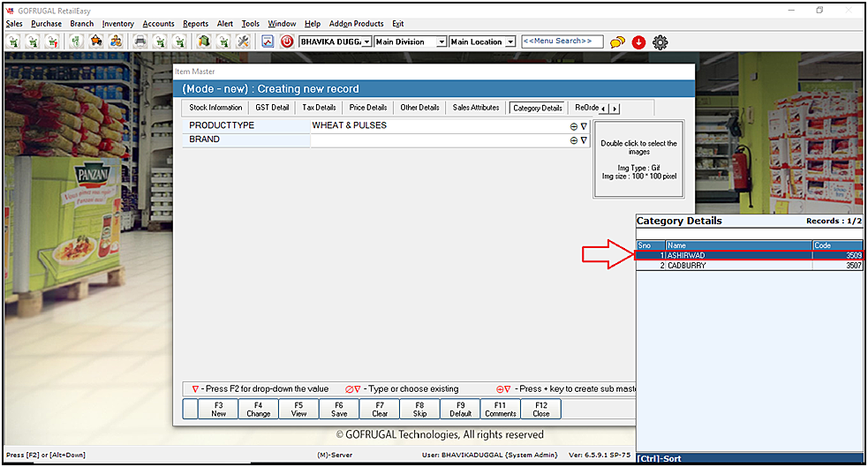Image resolution: width=868 pixels, height=467 pixels.
Task: Click the circle-minus icon in BRAND row
Action: pyautogui.click(x=573, y=140)
